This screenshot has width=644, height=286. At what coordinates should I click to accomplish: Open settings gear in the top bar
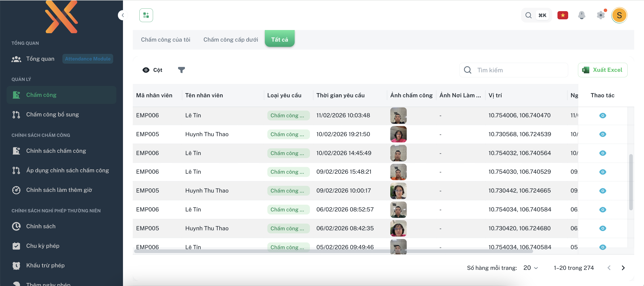point(601,15)
